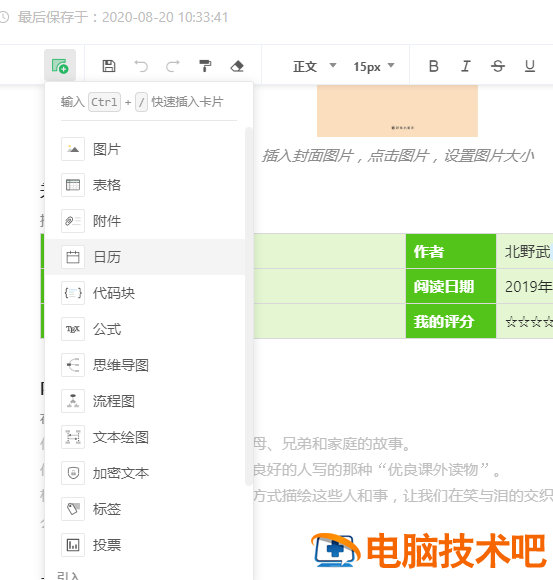This screenshot has width=553, height=580.
Task: Click the 优良课外读物 text line
Action: point(377,470)
